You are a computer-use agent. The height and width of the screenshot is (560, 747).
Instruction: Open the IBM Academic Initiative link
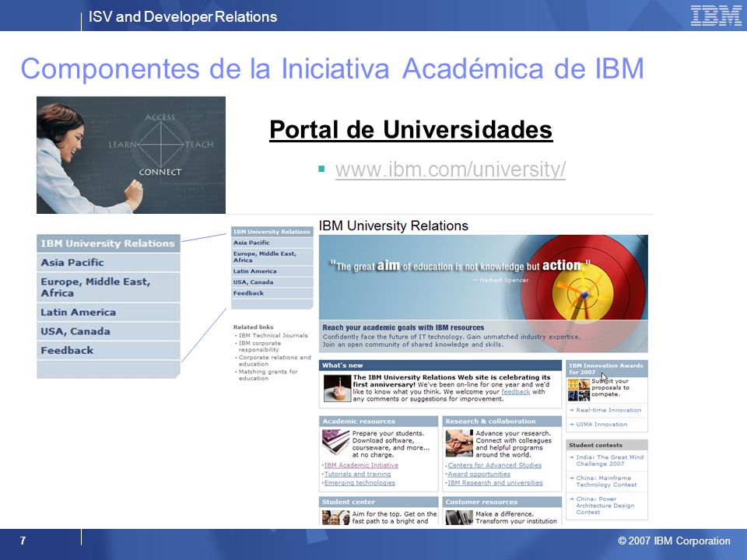pyautogui.click(x=361, y=465)
